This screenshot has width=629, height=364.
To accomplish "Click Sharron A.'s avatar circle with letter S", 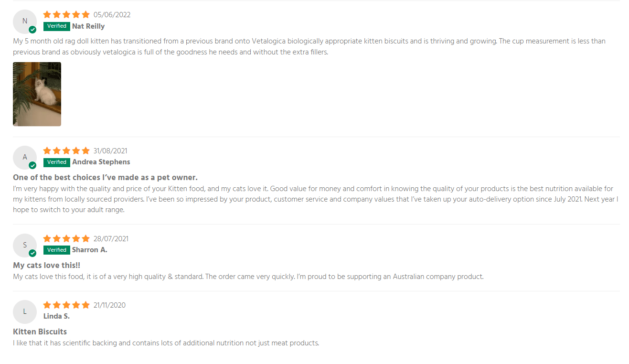I will tap(25, 246).
